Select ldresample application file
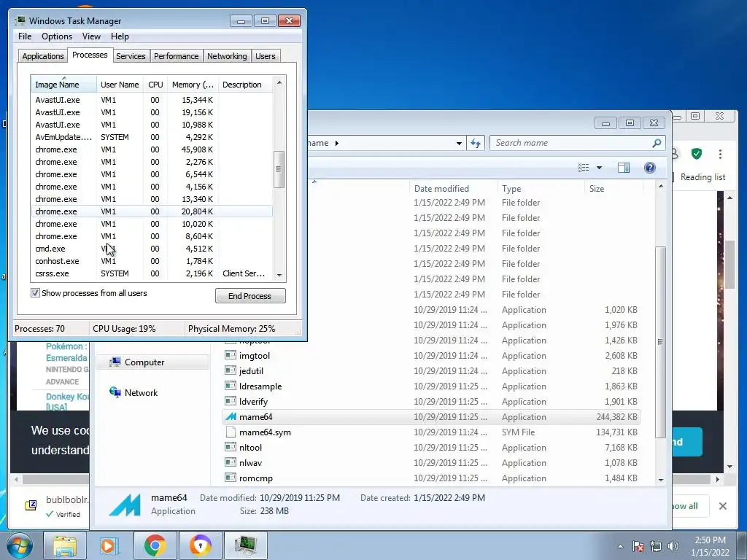Image resolution: width=747 pixels, height=560 pixels. point(431,386)
